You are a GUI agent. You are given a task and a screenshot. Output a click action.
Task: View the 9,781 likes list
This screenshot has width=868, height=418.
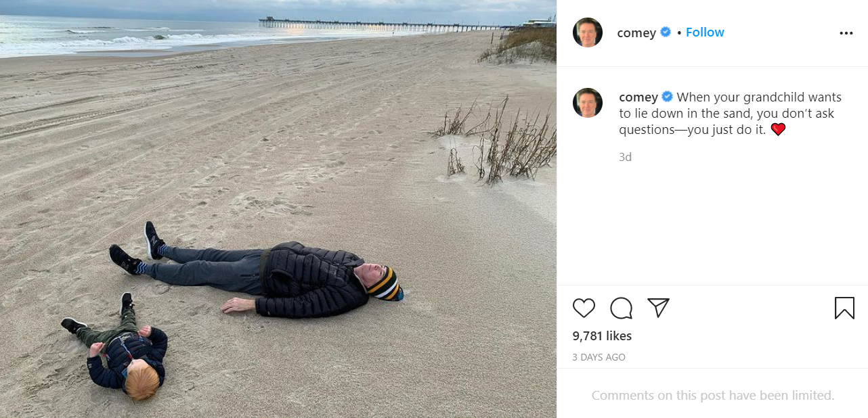pyautogui.click(x=602, y=336)
